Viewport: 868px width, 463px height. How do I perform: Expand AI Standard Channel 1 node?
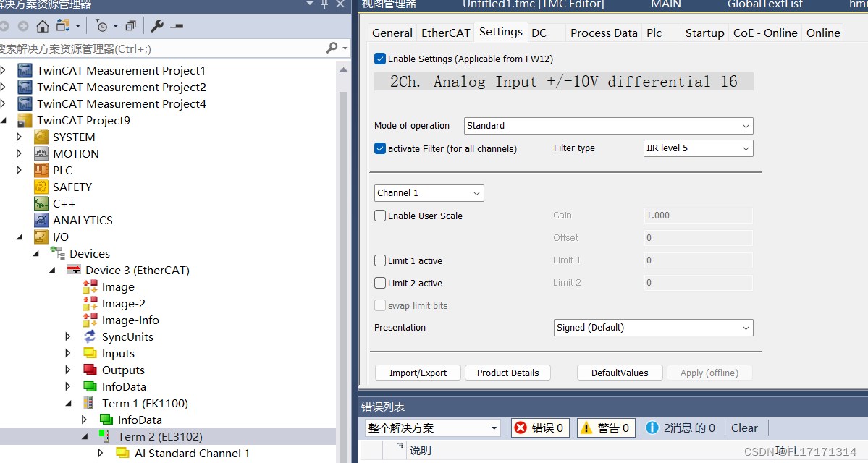pyautogui.click(x=100, y=453)
